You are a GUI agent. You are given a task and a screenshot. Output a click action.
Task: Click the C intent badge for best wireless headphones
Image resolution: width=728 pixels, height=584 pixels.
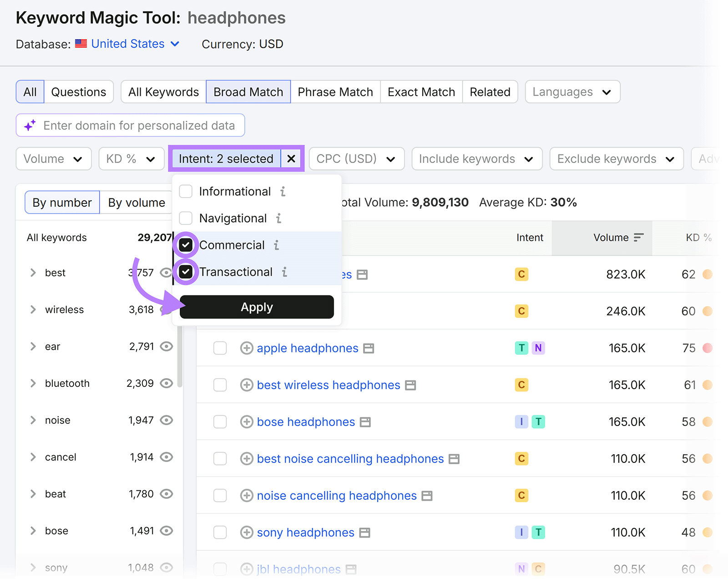tap(521, 385)
